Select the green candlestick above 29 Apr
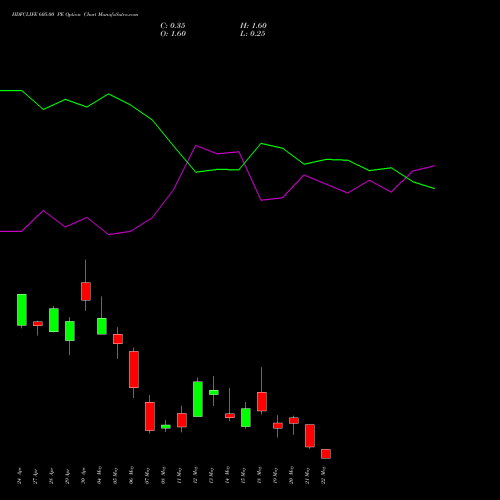 click(70, 331)
